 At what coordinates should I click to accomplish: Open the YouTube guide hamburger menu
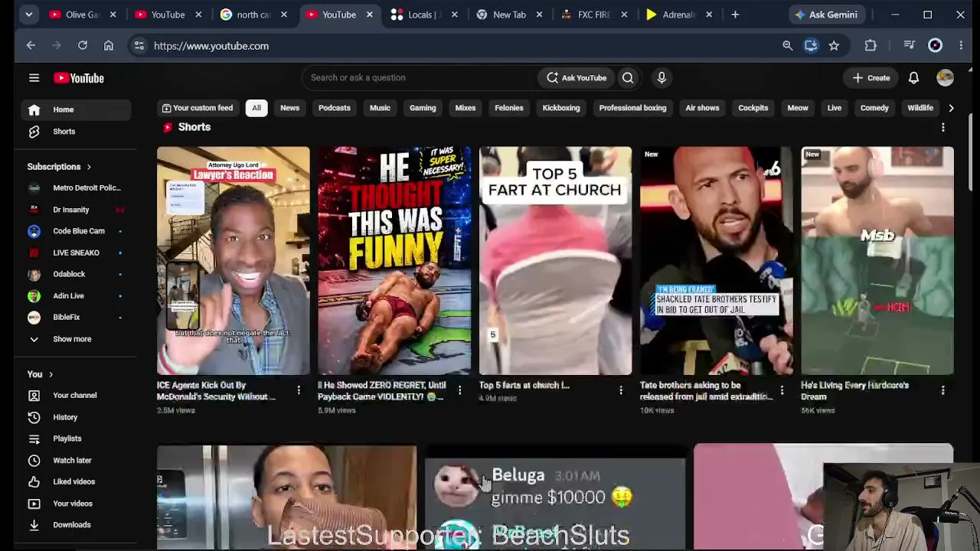[34, 77]
